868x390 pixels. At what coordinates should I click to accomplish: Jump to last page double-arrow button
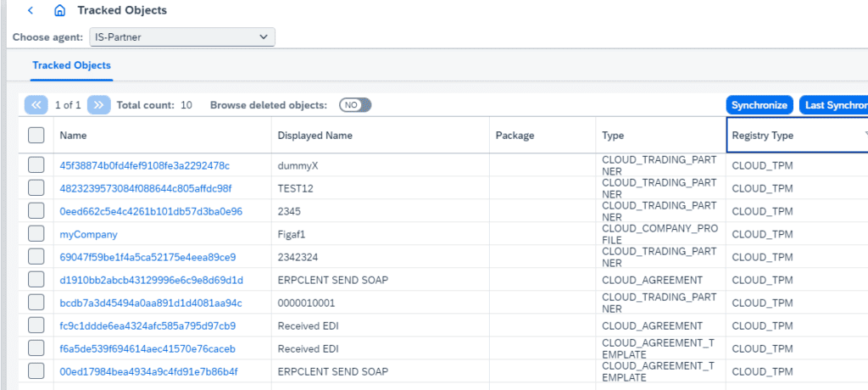[99, 104]
